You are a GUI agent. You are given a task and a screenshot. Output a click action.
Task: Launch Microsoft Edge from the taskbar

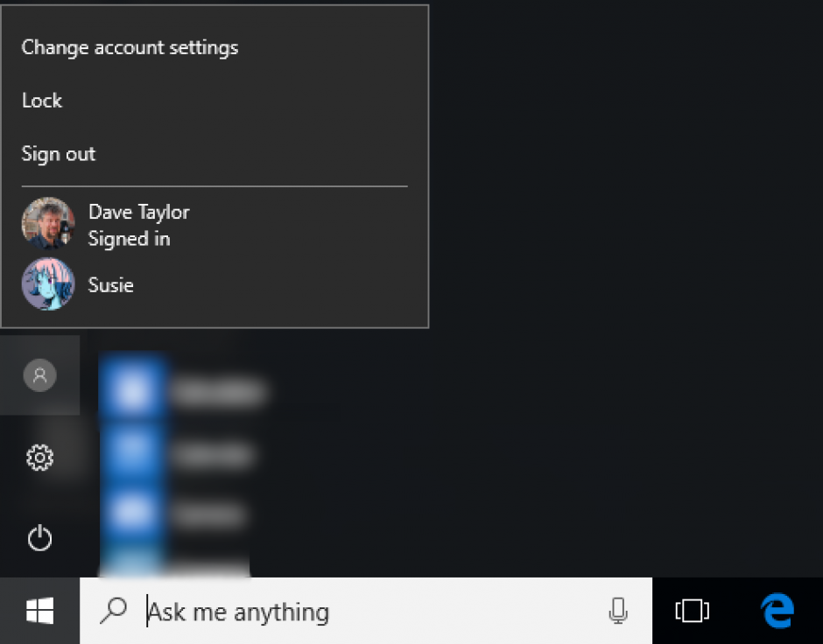pyautogui.click(x=776, y=610)
